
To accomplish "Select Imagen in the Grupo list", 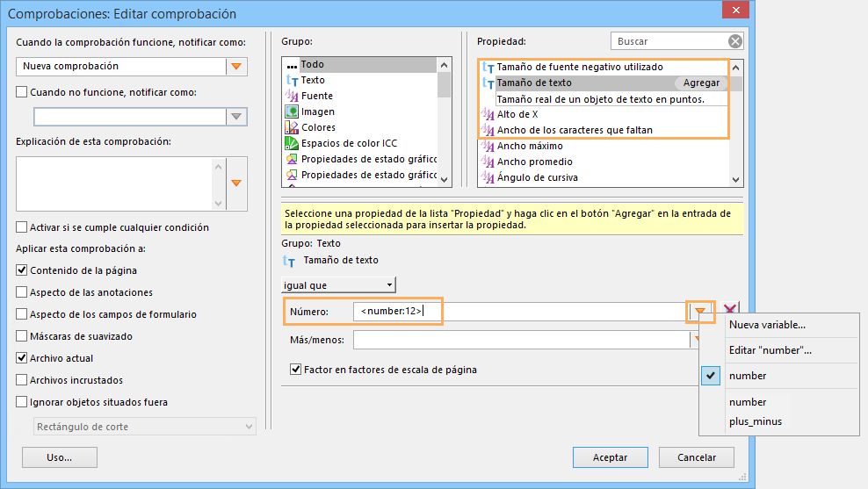I will tap(360, 111).
